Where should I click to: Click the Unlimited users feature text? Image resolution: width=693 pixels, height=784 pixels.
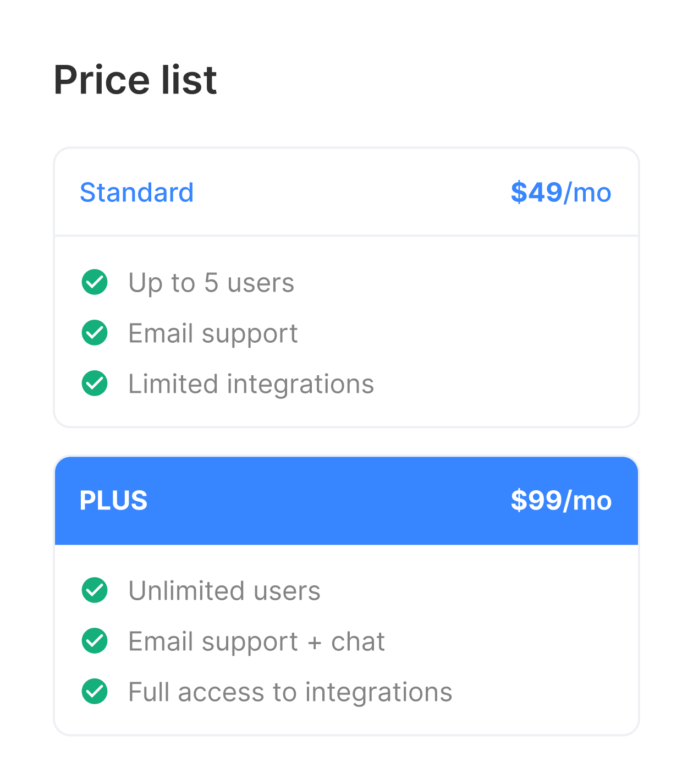(224, 591)
